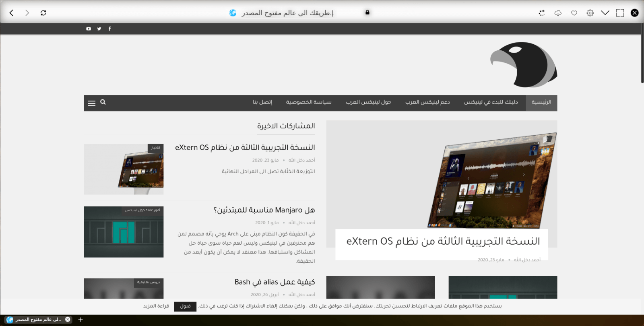
Task: Open the دعم لينيكس العرب menu item
Action: pos(427,102)
